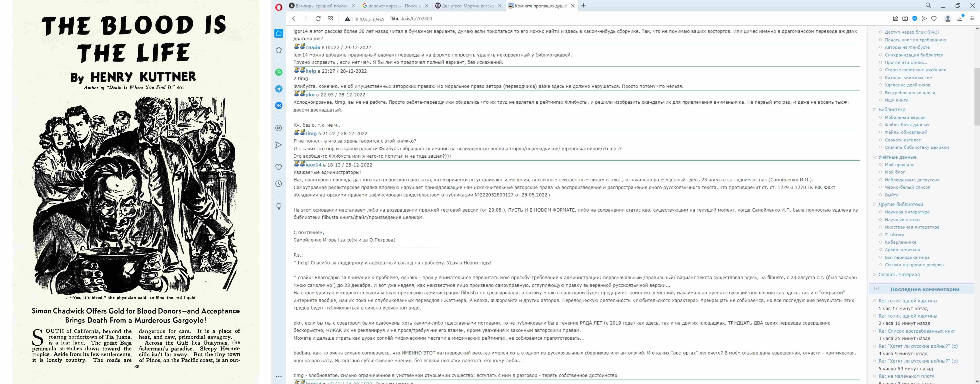
Task: Open 'Z-Library' link
Action: (x=894, y=235)
